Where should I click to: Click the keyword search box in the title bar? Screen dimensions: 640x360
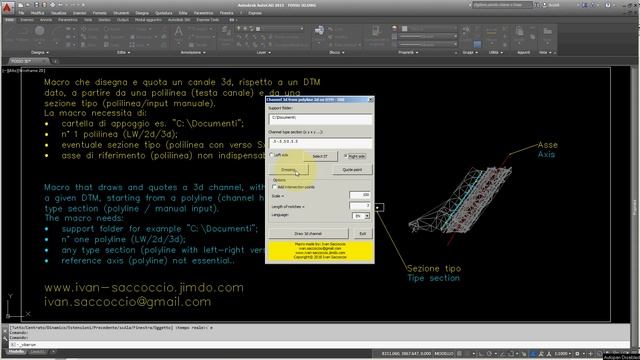502,5
